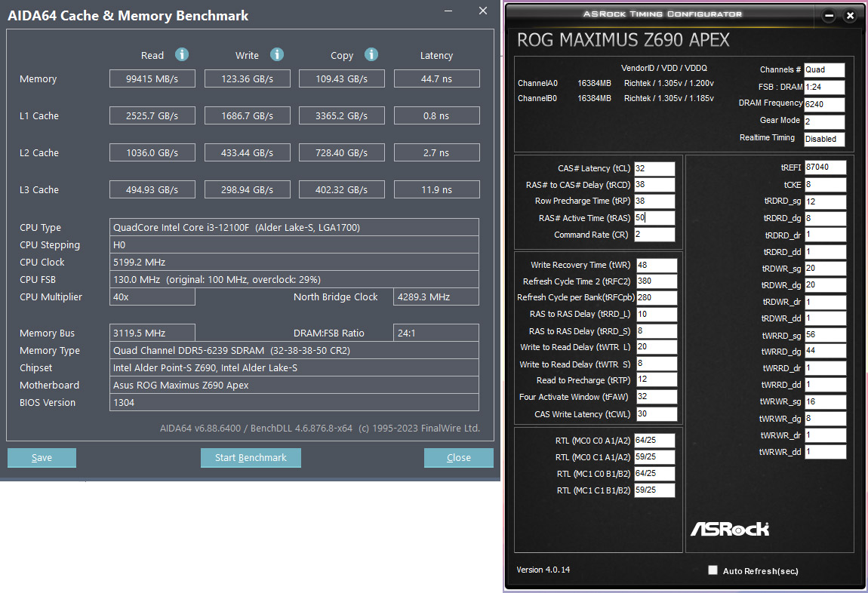Click the Write info icon in AIDA64
868x593 pixels.
(x=277, y=54)
